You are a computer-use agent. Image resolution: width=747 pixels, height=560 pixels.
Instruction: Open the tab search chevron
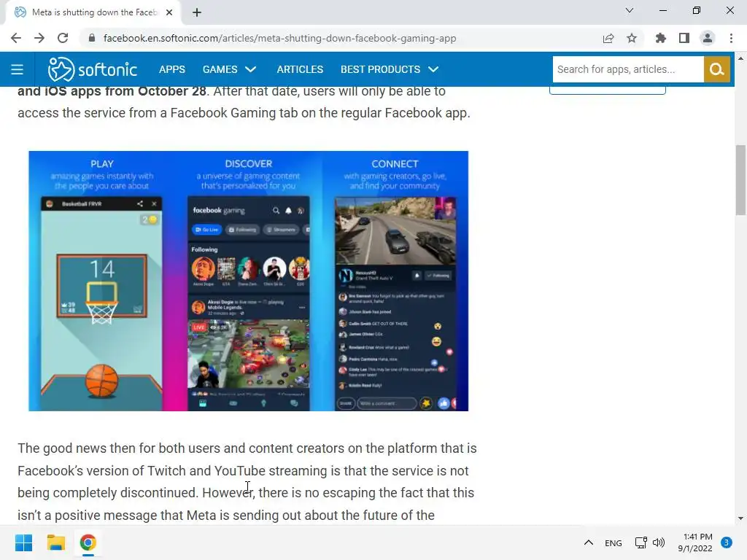[x=630, y=10]
